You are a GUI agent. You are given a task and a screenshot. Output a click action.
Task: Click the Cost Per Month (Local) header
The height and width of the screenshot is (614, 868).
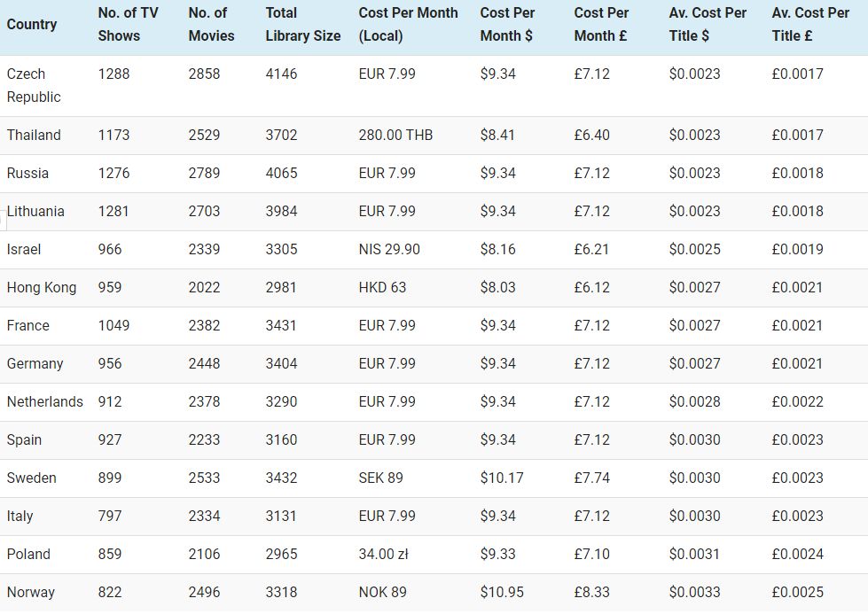(x=408, y=24)
